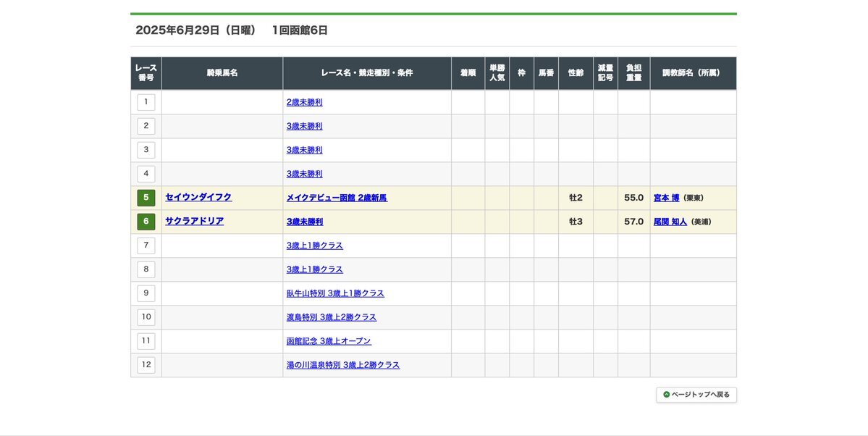Viewport: 868px width, 436px height.
Task: Open race 4 link 3歳未勝利
Action: click(305, 174)
